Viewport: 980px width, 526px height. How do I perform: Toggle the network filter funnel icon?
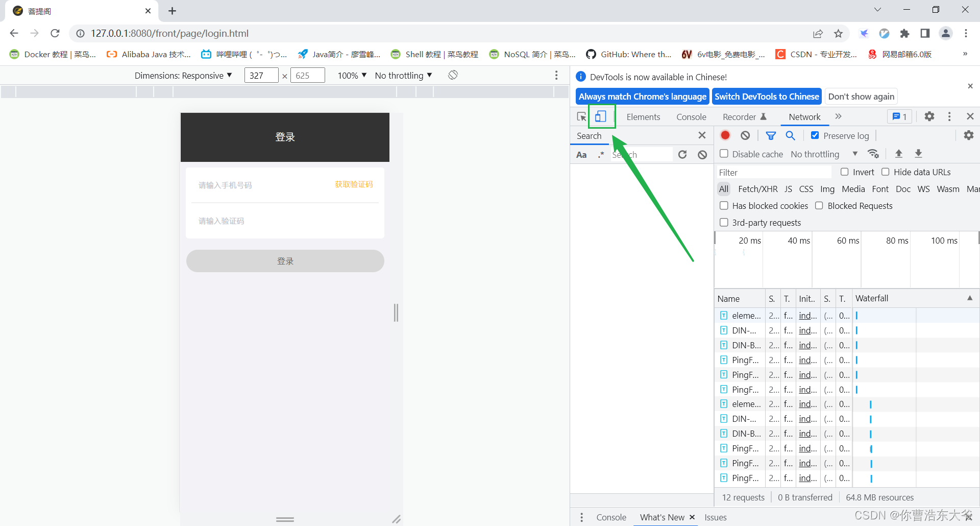771,135
